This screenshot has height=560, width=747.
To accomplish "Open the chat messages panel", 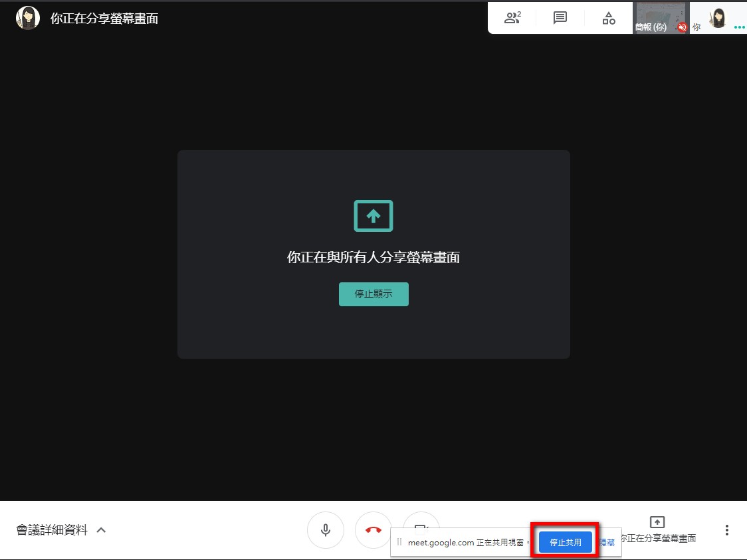I will [x=560, y=18].
